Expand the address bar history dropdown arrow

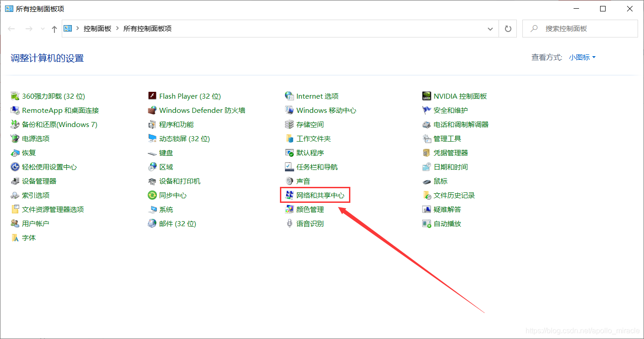click(490, 29)
